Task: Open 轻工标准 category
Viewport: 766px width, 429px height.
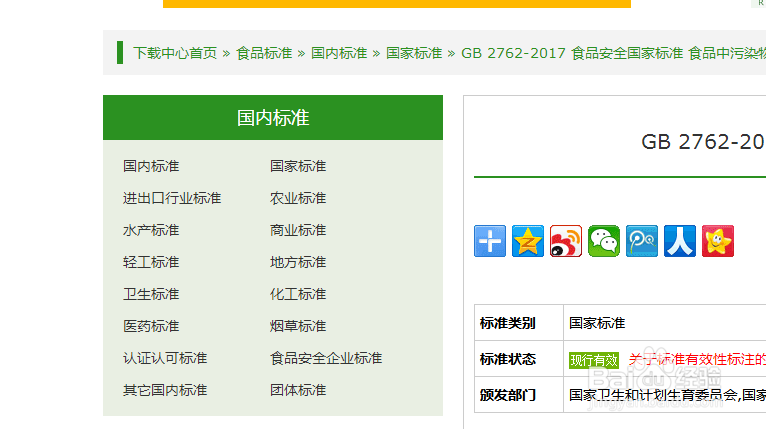Action: pos(151,262)
